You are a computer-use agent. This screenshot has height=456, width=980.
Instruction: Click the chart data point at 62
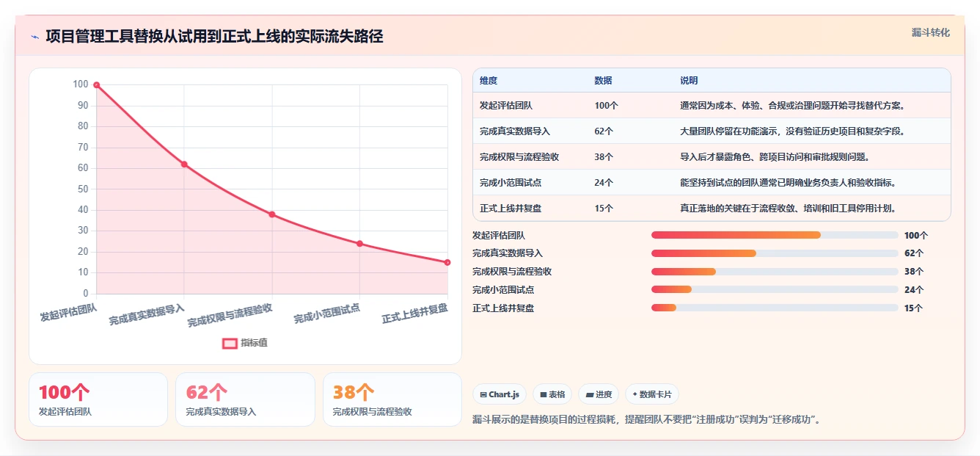[x=184, y=164]
